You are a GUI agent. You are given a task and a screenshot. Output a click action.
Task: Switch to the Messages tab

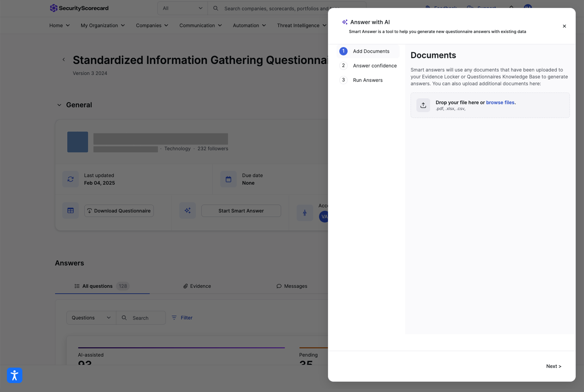click(292, 286)
